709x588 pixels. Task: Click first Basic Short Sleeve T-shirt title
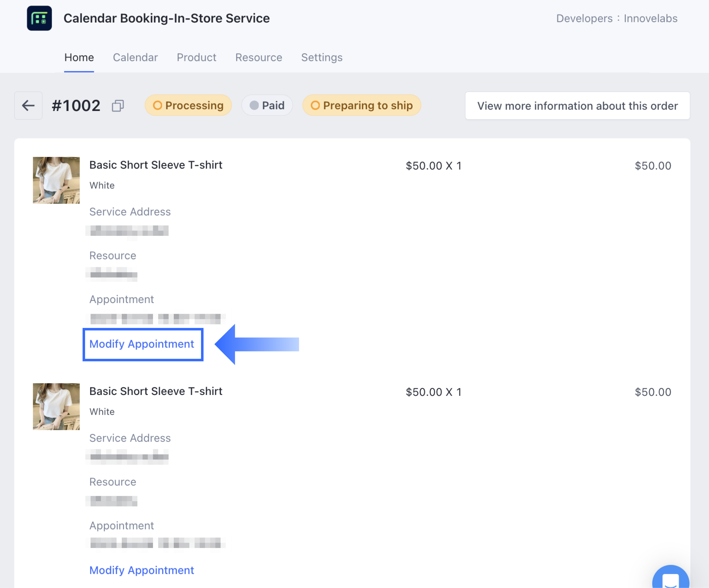156,165
